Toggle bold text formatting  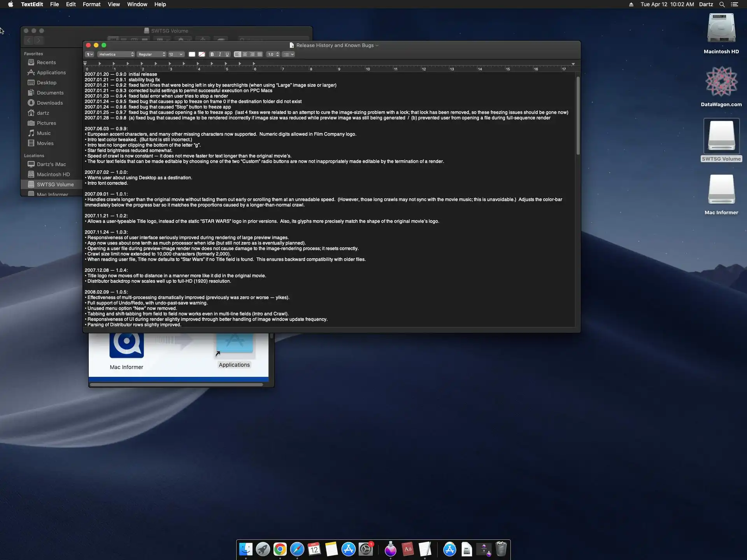[212, 54]
